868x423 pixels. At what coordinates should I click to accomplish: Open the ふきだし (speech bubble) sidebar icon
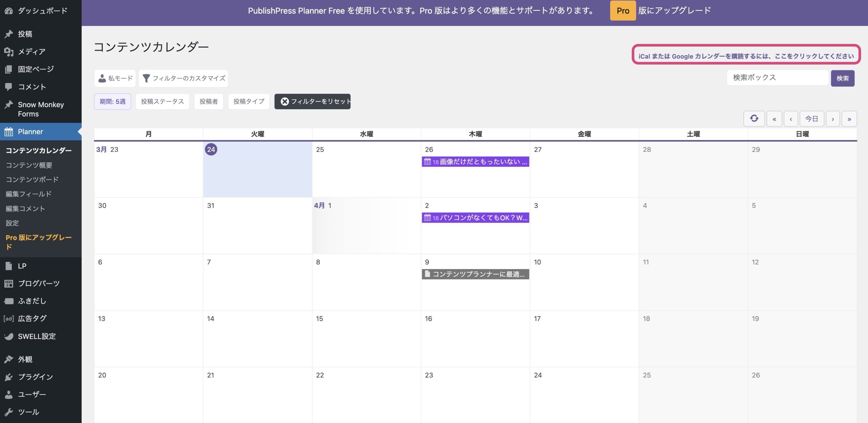point(8,301)
